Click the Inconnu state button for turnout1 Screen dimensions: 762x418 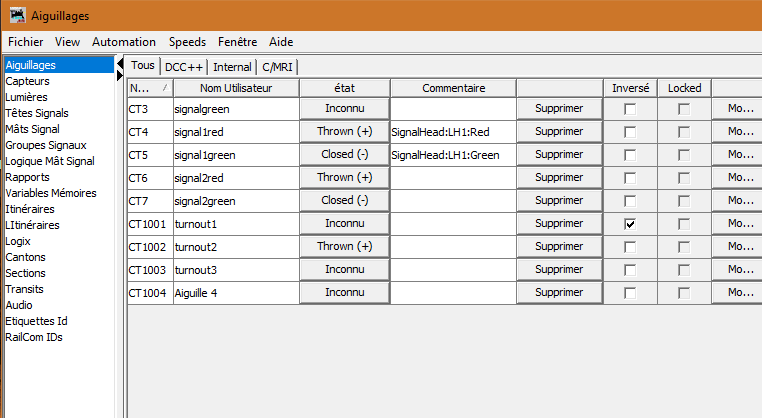pyautogui.click(x=344, y=224)
